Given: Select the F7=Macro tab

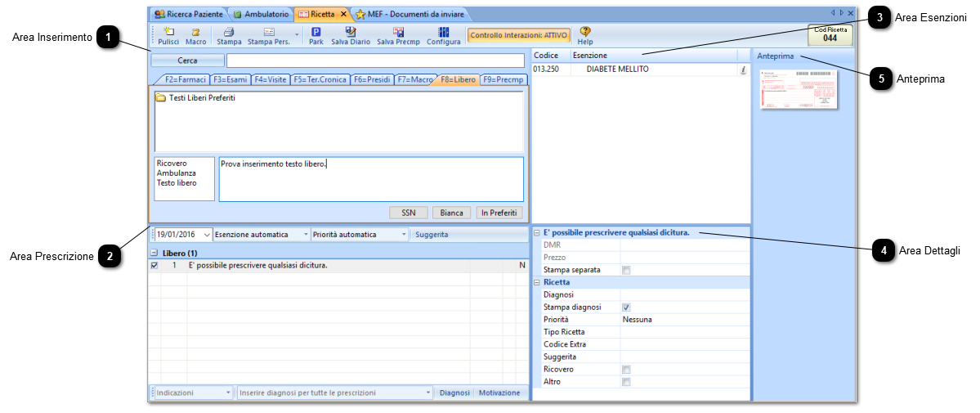Looking at the screenshot, I should pos(416,79).
